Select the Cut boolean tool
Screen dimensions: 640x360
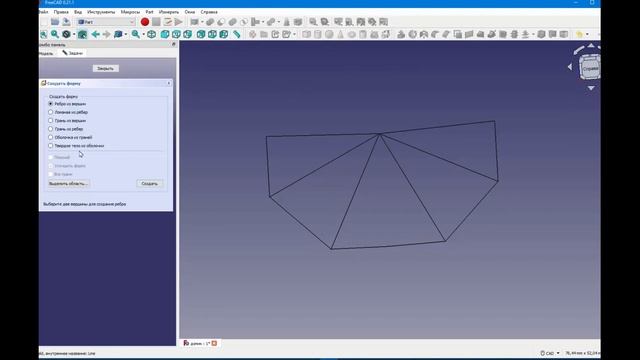[221, 22]
